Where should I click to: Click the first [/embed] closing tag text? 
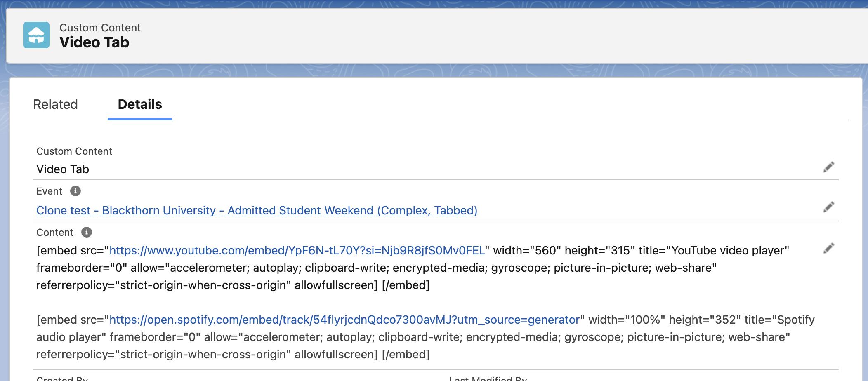[406, 285]
